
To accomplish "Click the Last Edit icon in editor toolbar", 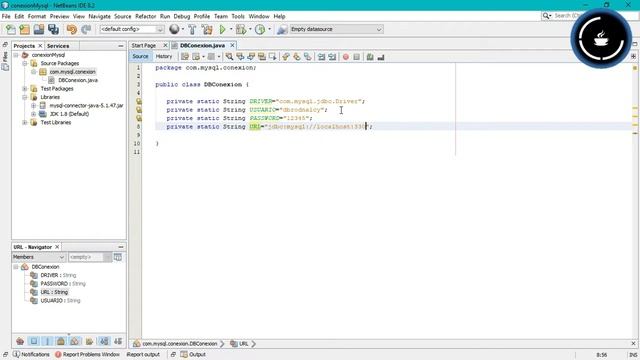I will [x=185, y=57].
